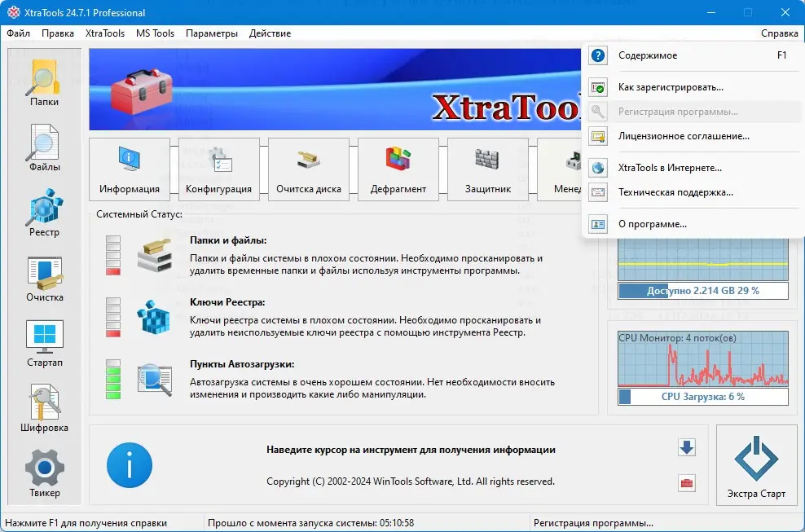Click the Пункты Автозагрузки magnifier icon
Viewport: 805px width, 532px height.
[x=155, y=379]
